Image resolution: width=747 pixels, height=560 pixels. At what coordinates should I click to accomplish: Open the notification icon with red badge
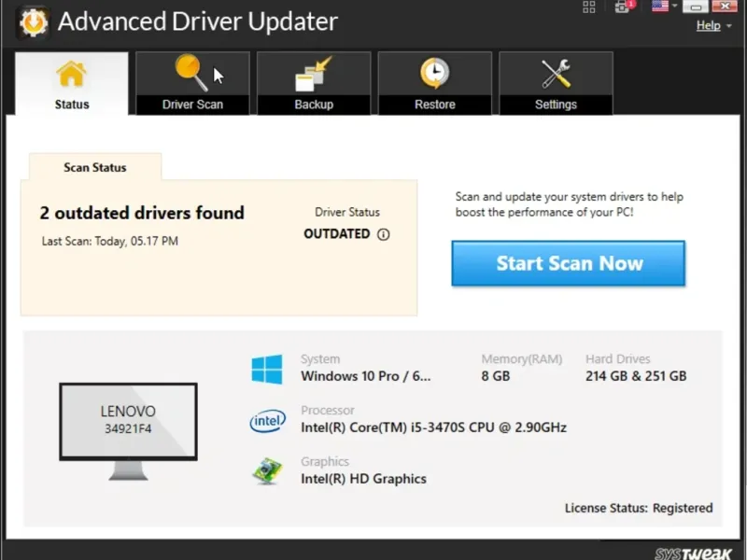623,7
